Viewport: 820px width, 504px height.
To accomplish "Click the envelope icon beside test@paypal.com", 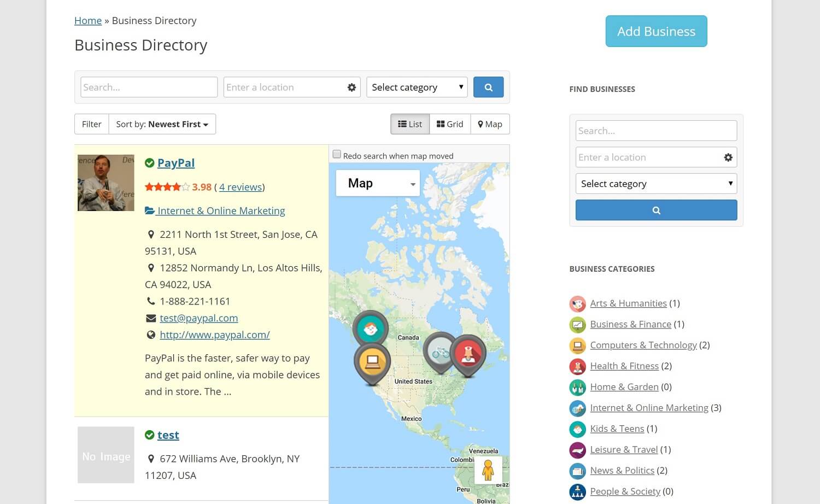I will tap(150, 318).
